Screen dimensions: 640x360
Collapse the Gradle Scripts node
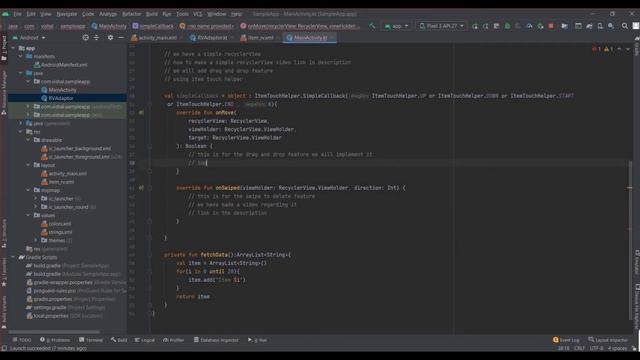[13, 257]
